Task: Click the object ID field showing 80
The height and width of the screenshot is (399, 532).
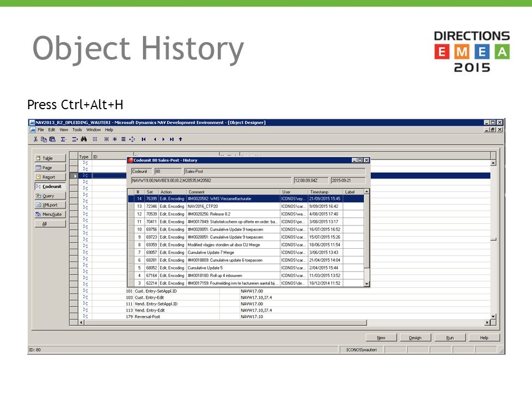Action: [167, 171]
